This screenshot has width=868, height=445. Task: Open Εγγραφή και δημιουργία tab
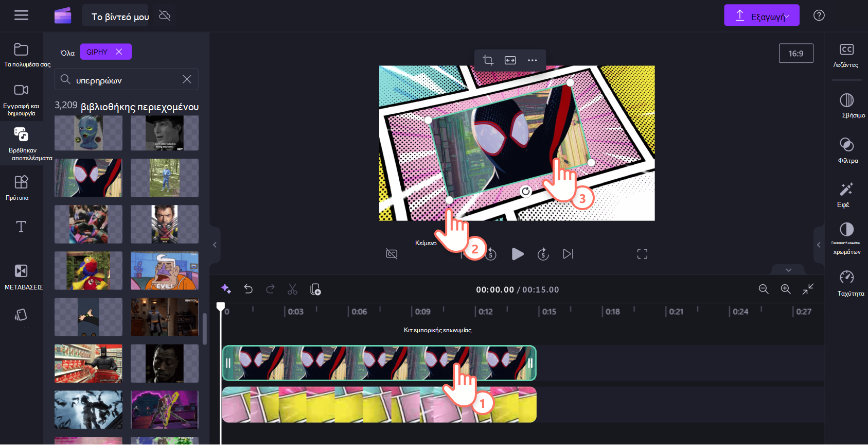21,99
